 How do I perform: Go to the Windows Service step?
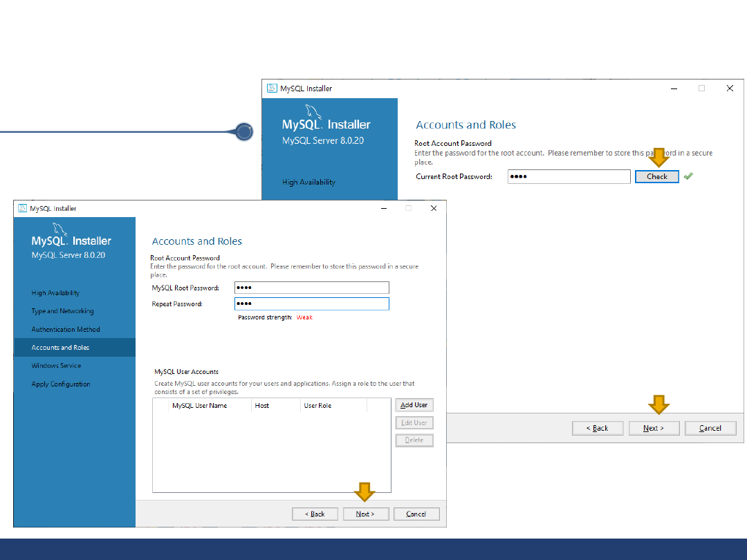[56, 366]
